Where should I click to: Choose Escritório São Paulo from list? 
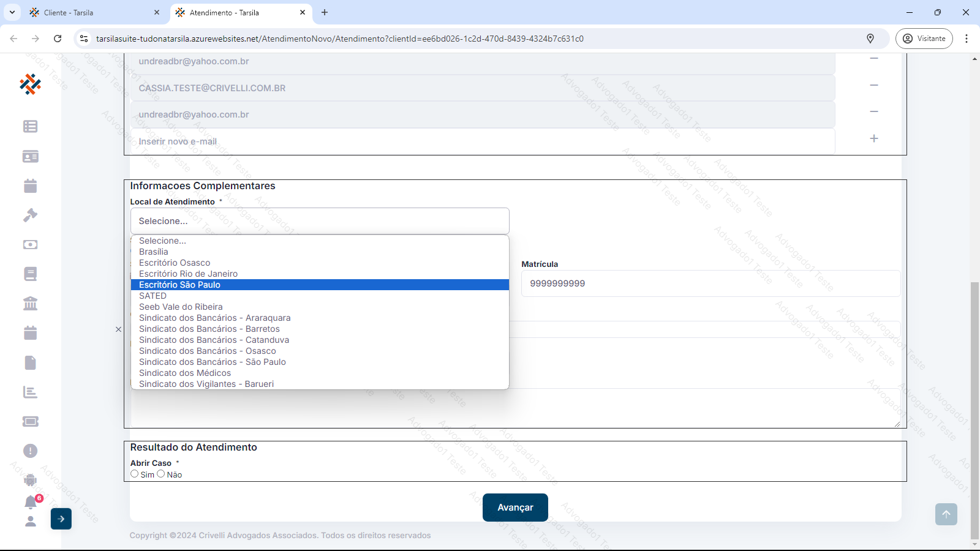pos(179,285)
